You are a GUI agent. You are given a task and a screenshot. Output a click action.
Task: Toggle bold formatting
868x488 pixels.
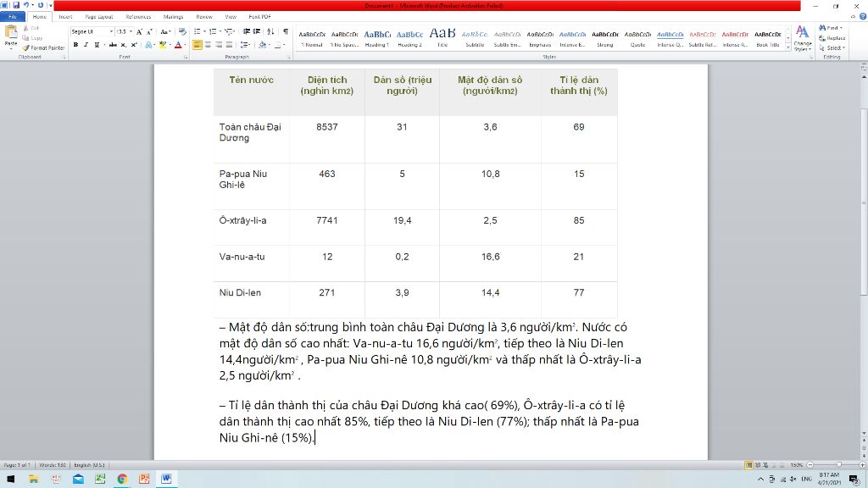pyautogui.click(x=75, y=45)
